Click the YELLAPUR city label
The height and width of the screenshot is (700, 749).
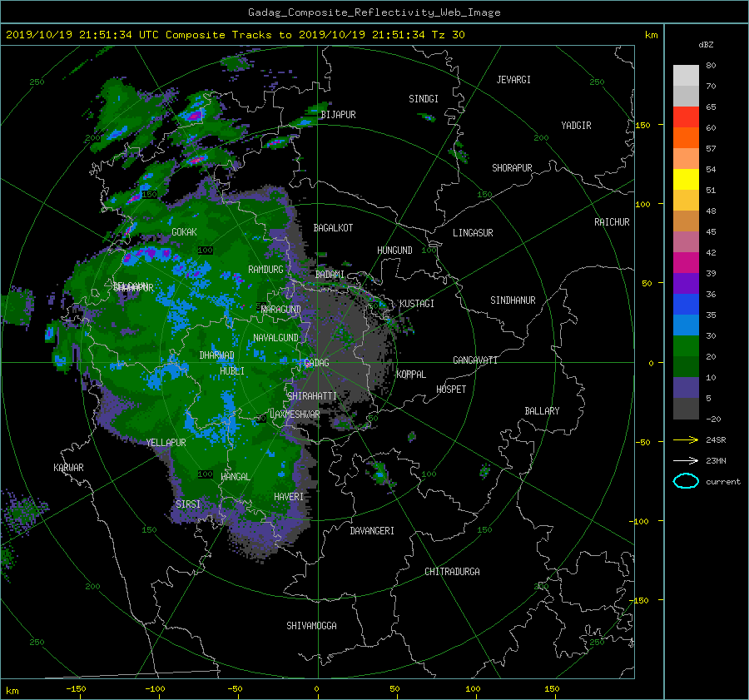pos(166,443)
